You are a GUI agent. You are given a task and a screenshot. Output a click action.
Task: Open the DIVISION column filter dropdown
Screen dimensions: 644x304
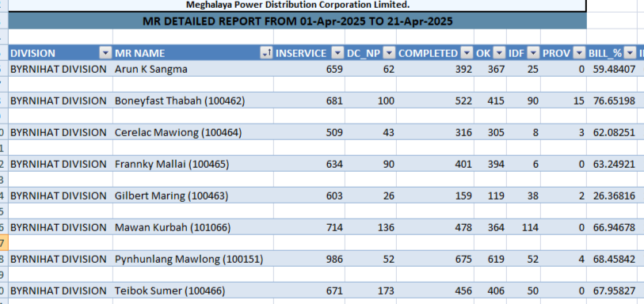pos(106,53)
